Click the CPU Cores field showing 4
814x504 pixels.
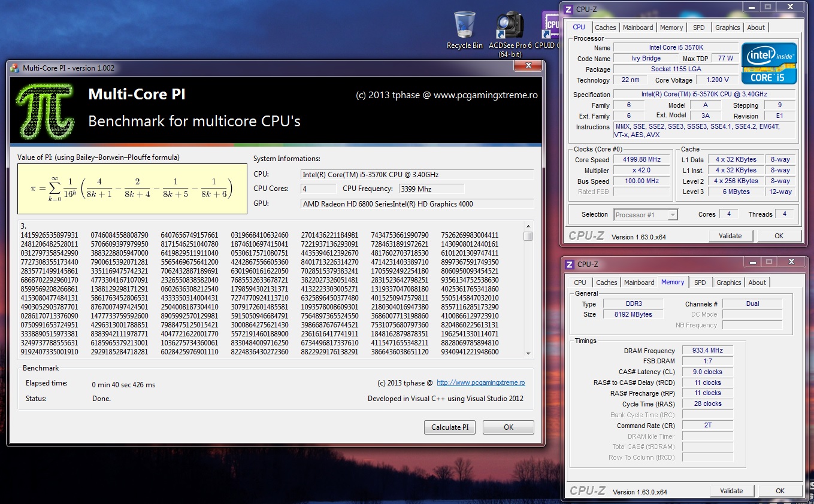tap(319, 189)
